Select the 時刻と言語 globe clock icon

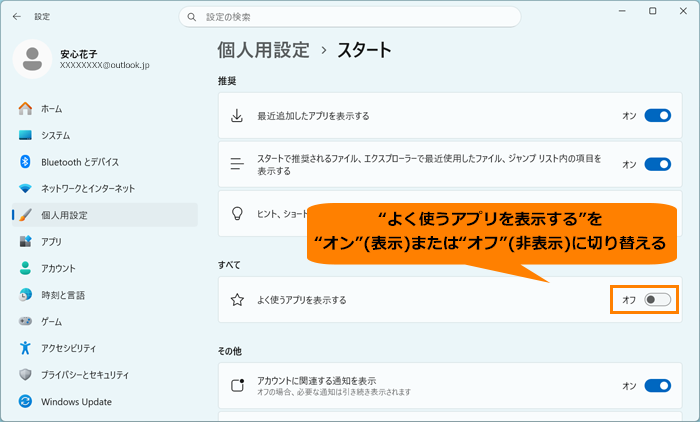click(x=25, y=295)
